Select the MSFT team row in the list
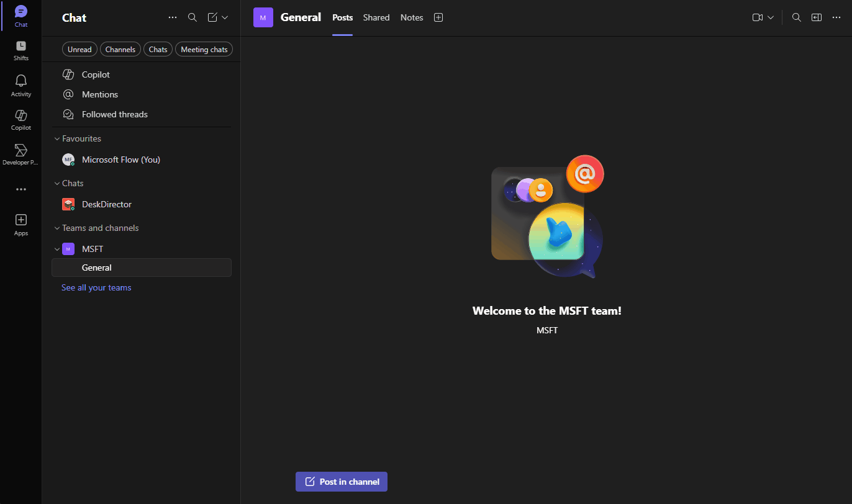852x504 pixels. [x=142, y=249]
